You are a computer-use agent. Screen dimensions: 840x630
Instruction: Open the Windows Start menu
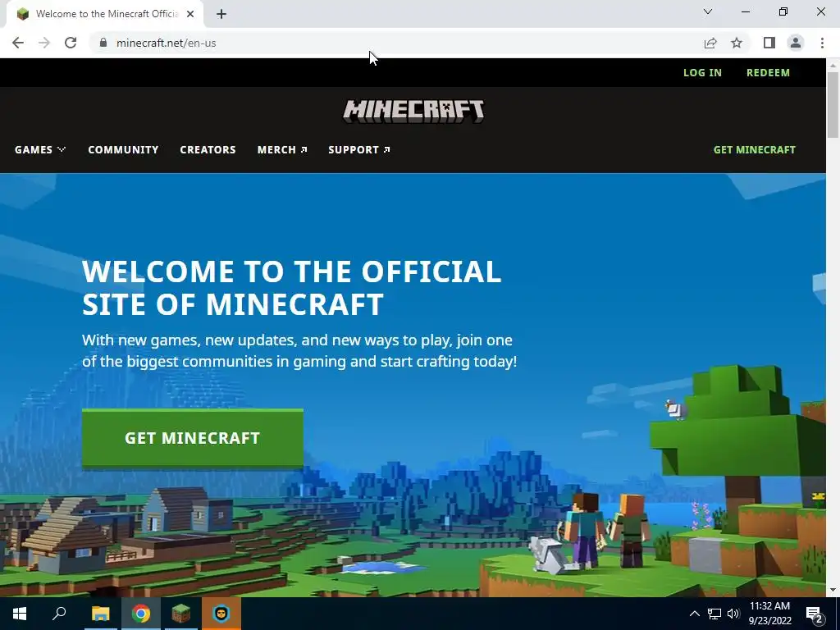click(x=20, y=614)
